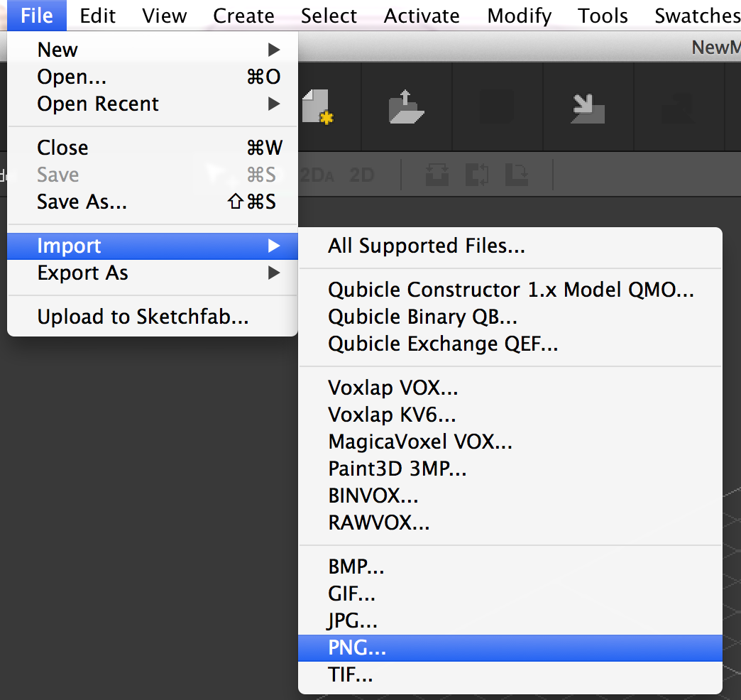
Task: Import Paint3D 3MP... file
Action: coord(510,469)
